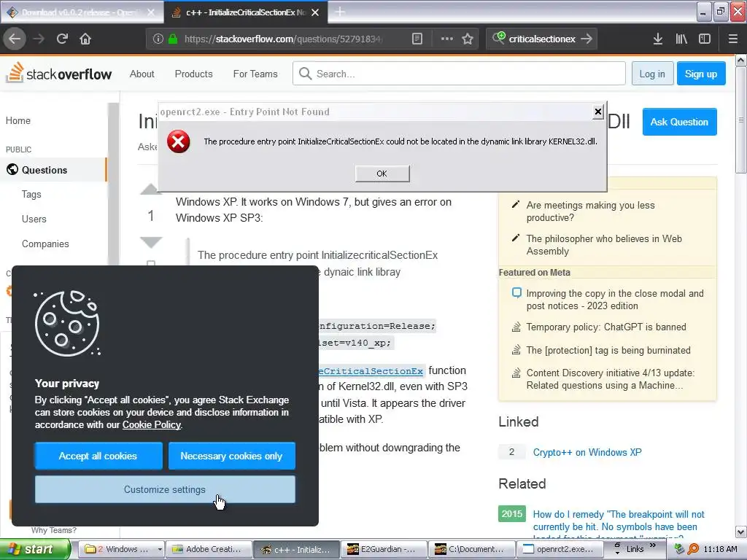Open 'The [protection] tag is being burninated' link
Viewport: 747px width, 560px height.
click(608, 350)
